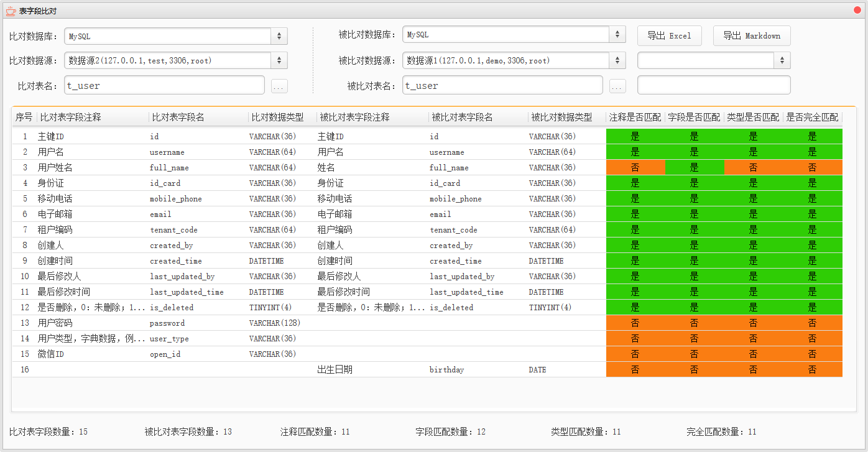Click the browse button beside 被比对表名 field

click(617, 86)
